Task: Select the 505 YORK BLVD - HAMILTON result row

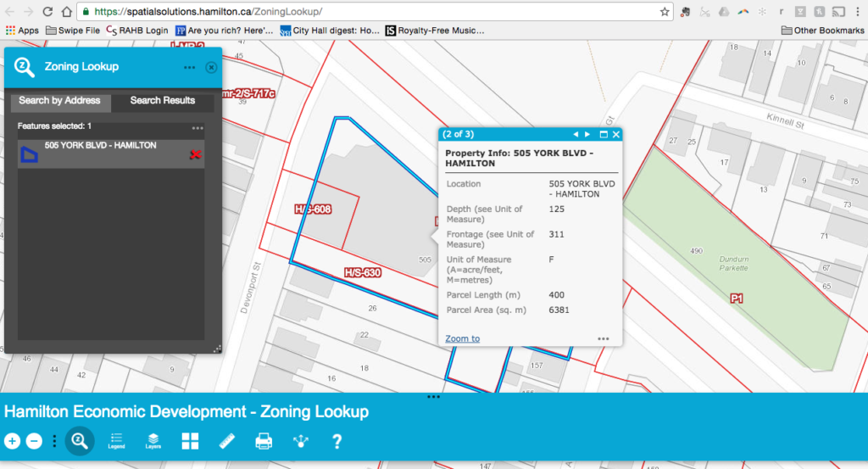Action: [111, 154]
